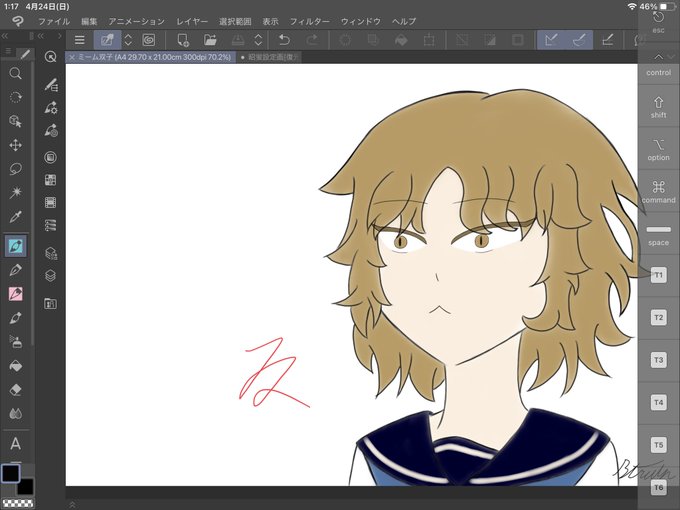Select the Blend droplets tool
Screen dimensions: 680x510
(16, 413)
